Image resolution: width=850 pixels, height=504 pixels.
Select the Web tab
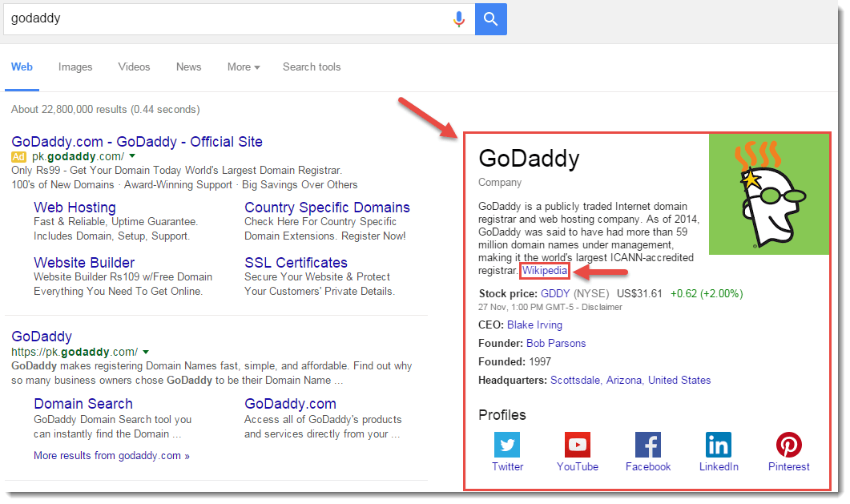tap(22, 67)
